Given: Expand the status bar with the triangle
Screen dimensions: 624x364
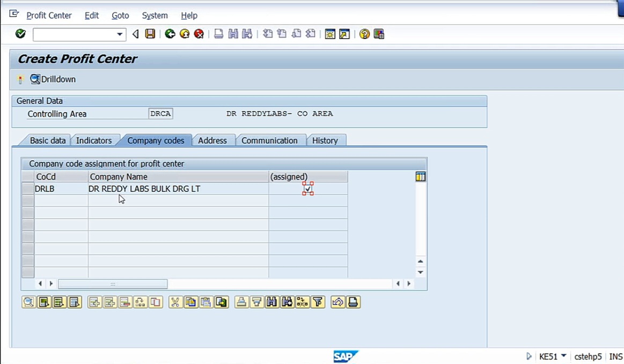Looking at the screenshot, I should pos(529,356).
